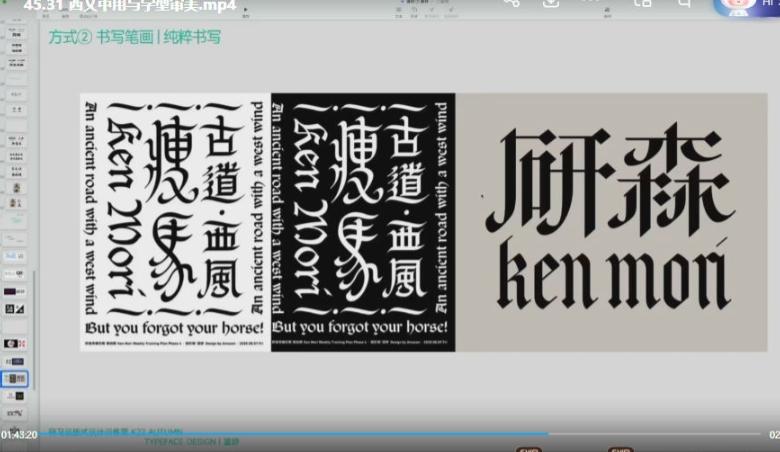Click the first SVIP badge below the progress bar

point(529,449)
